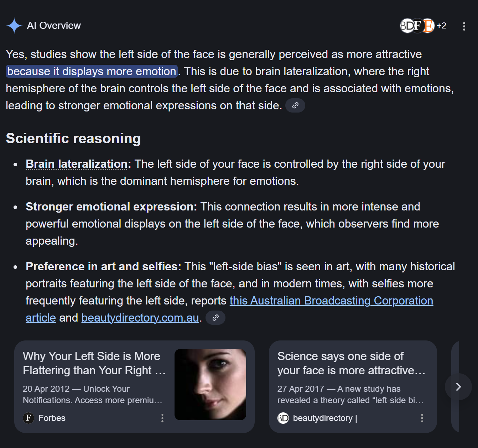Open the beautydirectory card three-dot menu
The image size is (478, 448).
point(422,418)
